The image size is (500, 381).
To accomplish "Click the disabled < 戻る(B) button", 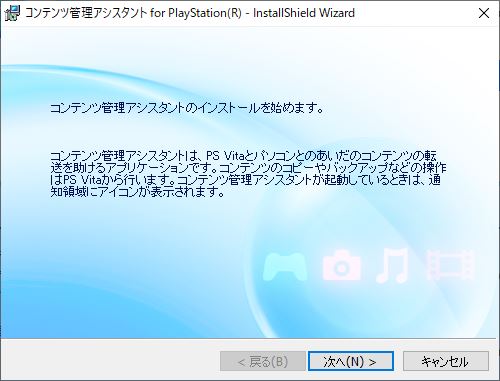I will pyautogui.click(x=263, y=361).
